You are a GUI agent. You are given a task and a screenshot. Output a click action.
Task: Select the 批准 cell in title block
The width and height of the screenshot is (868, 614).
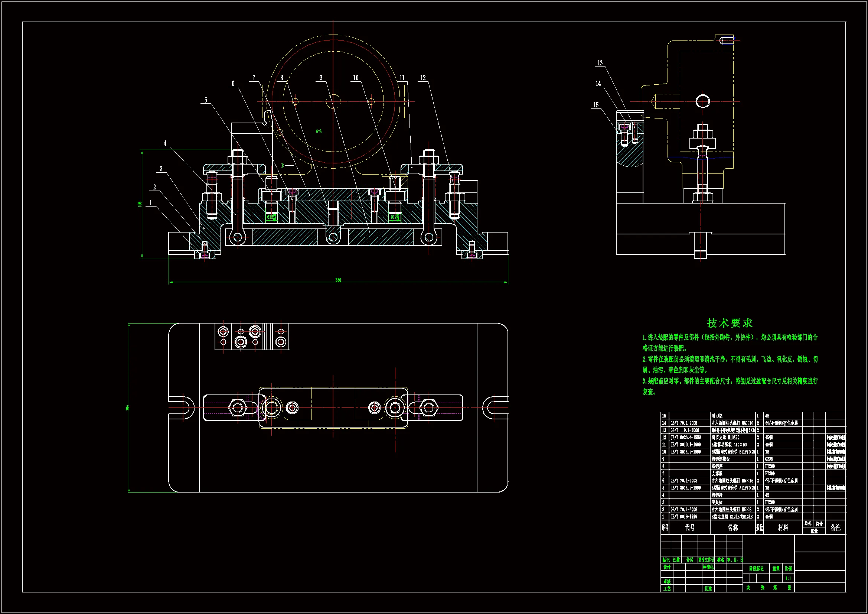708,589
